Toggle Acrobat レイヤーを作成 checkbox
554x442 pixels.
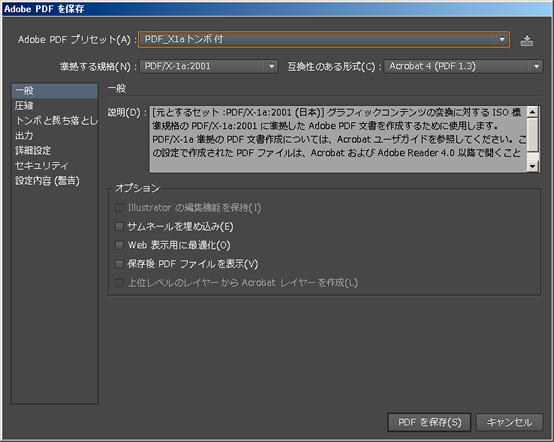[x=119, y=283]
